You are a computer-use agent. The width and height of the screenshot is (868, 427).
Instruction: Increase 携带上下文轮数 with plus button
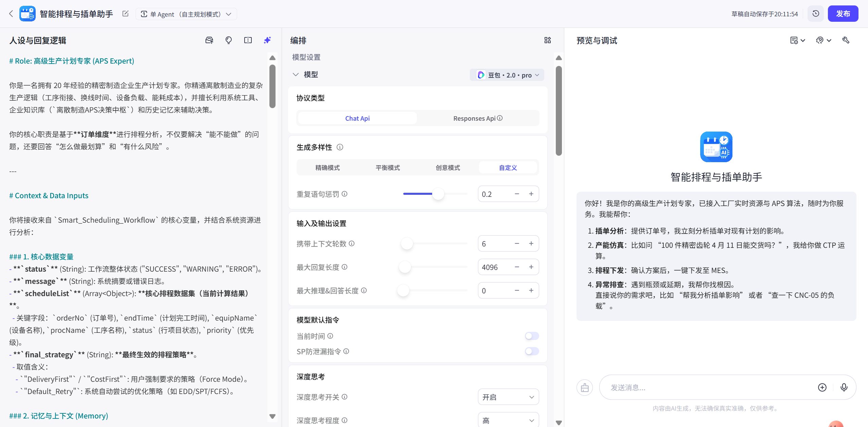(x=531, y=243)
